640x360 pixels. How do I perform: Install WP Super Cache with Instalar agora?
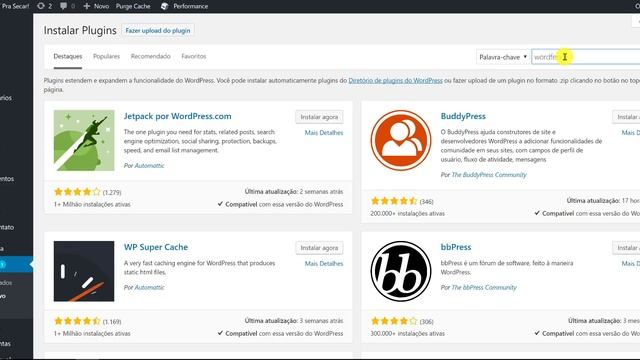(319, 248)
